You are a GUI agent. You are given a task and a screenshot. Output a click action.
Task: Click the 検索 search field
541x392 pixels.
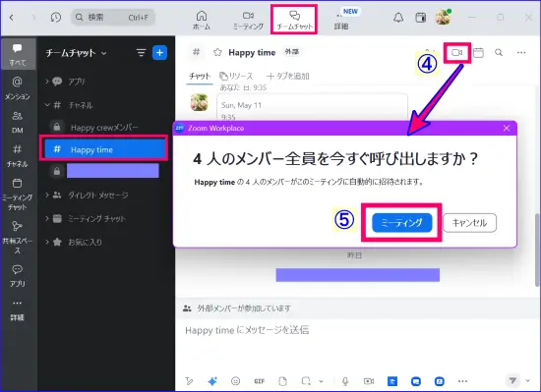click(113, 18)
